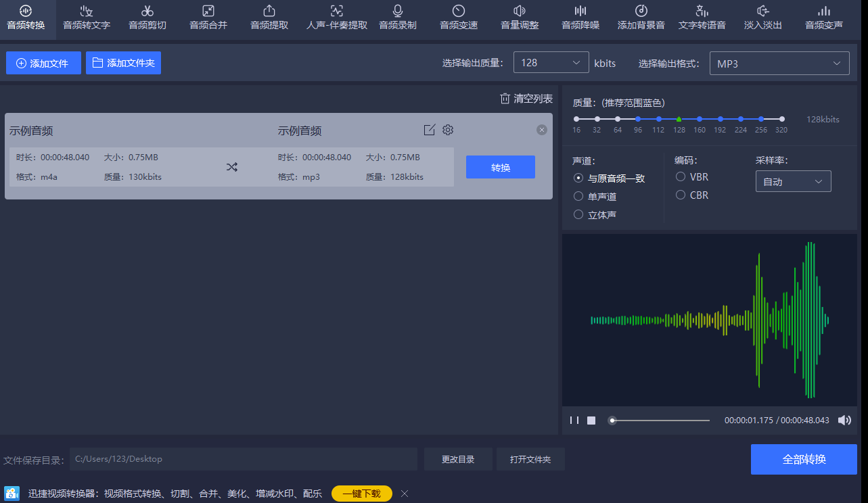The image size is (868, 503).
Task: Open the 音频提取 audio extract tool
Action: click(269, 18)
